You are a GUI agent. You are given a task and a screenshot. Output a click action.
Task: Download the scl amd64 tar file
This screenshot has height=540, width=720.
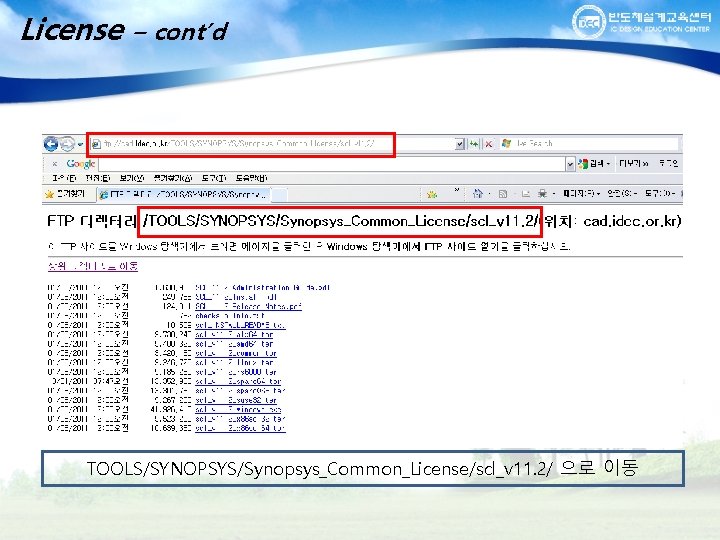pyautogui.click(x=234, y=344)
